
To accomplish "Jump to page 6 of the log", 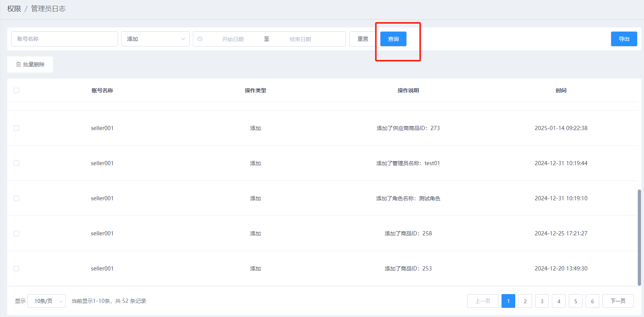I will (x=592, y=301).
